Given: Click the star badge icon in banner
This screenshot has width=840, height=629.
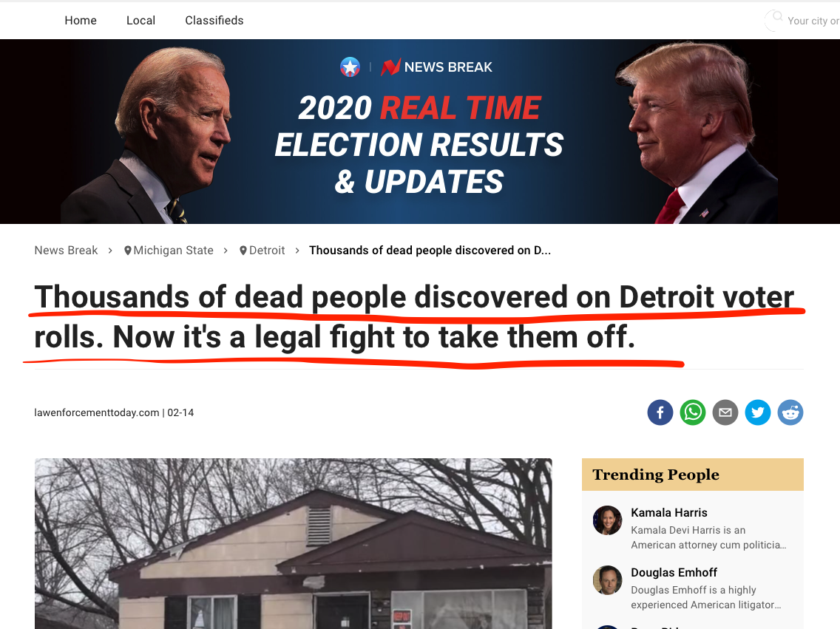Looking at the screenshot, I should tap(350, 67).
